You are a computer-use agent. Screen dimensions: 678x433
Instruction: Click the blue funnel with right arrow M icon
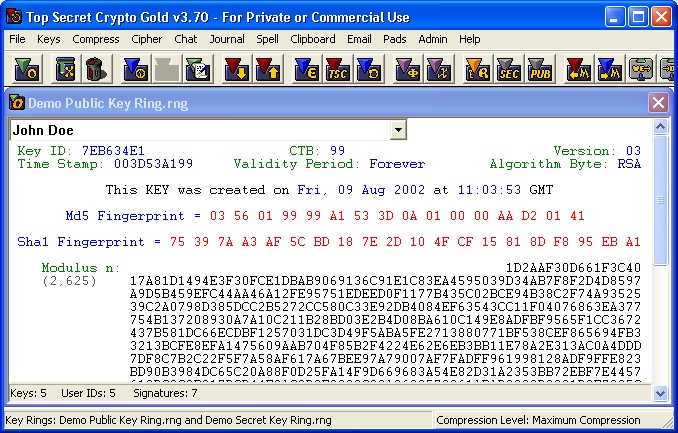[610, 69]
